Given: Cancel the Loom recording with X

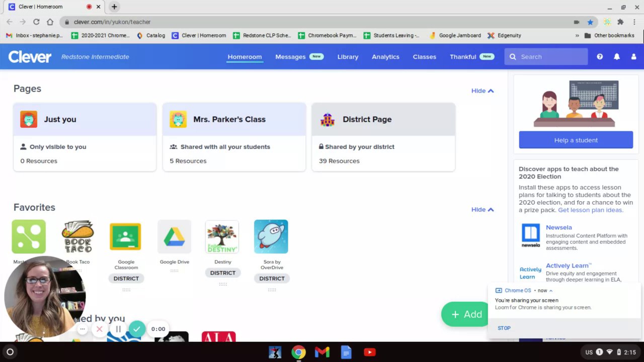Looking at the screenshot, I should [100, 329].
